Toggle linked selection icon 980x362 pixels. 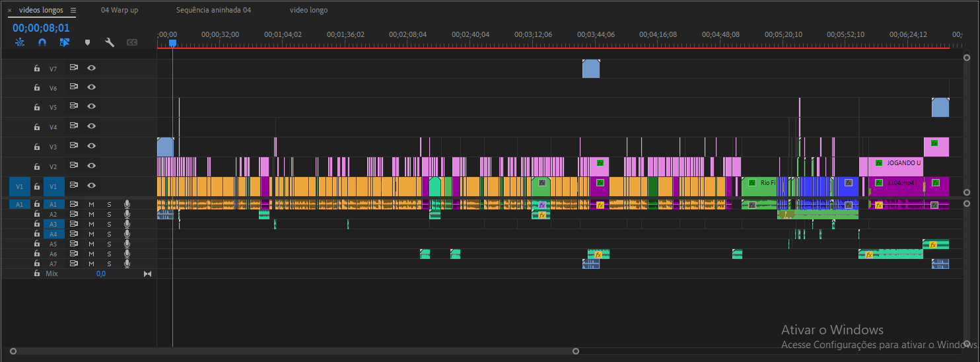tap(65, 42)
